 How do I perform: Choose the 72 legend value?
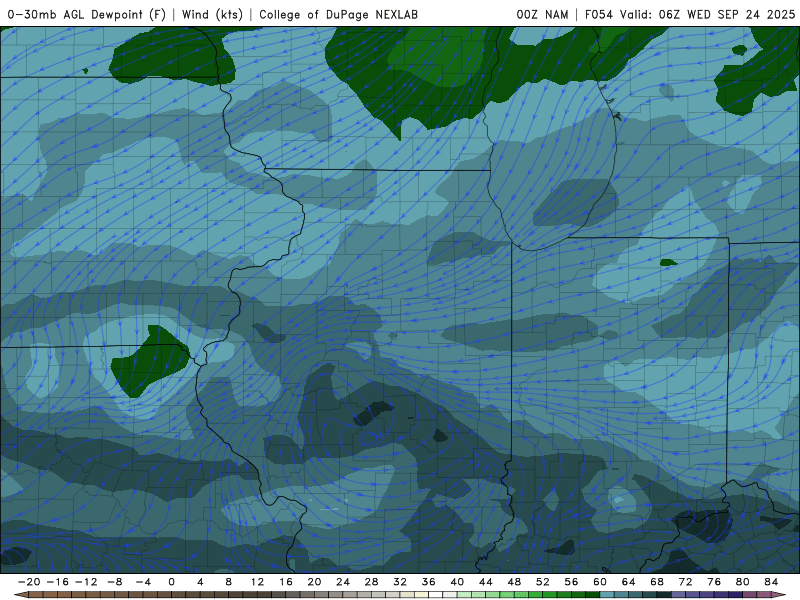(x=686, y=582)
